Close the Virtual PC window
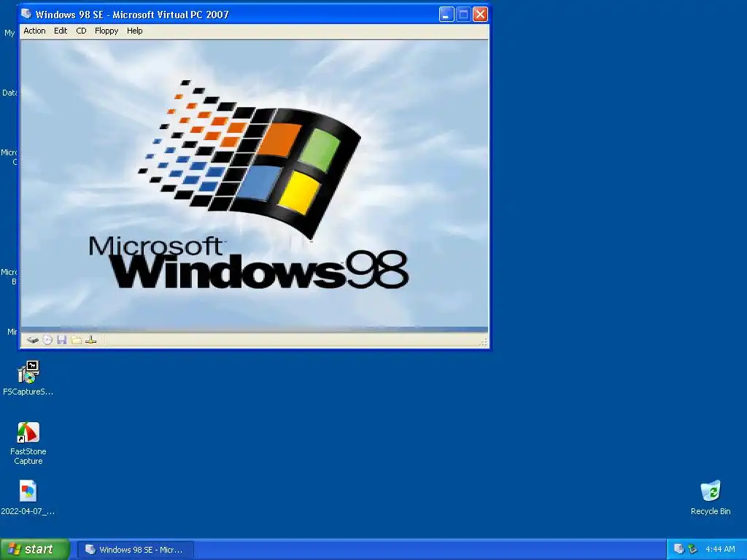747x560 pixels. click(480, 15)
